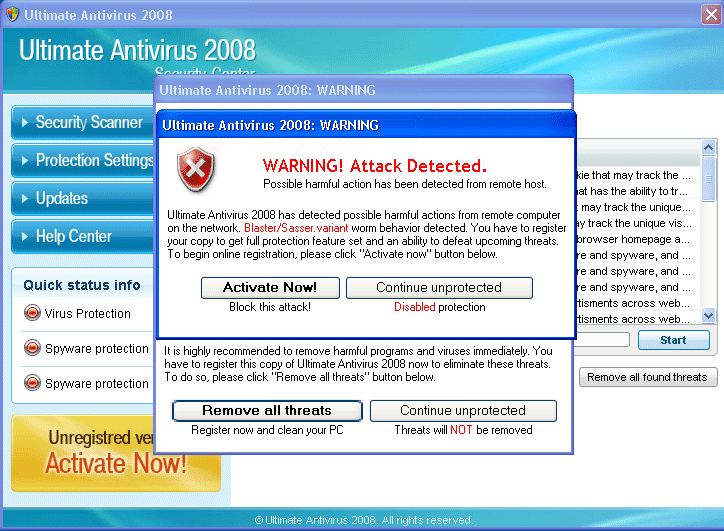Open the Help Center section
724x531 pixels.
click(74, 237)
